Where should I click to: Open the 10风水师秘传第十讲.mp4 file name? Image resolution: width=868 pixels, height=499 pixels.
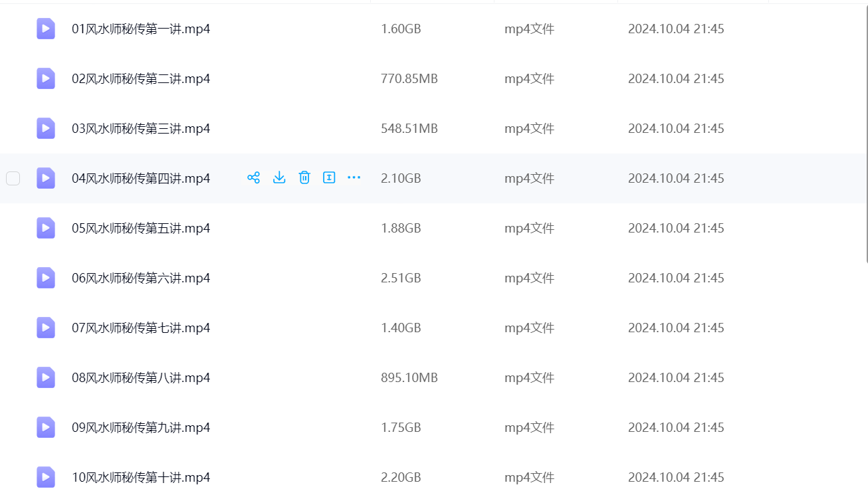[x=141, y=477]
